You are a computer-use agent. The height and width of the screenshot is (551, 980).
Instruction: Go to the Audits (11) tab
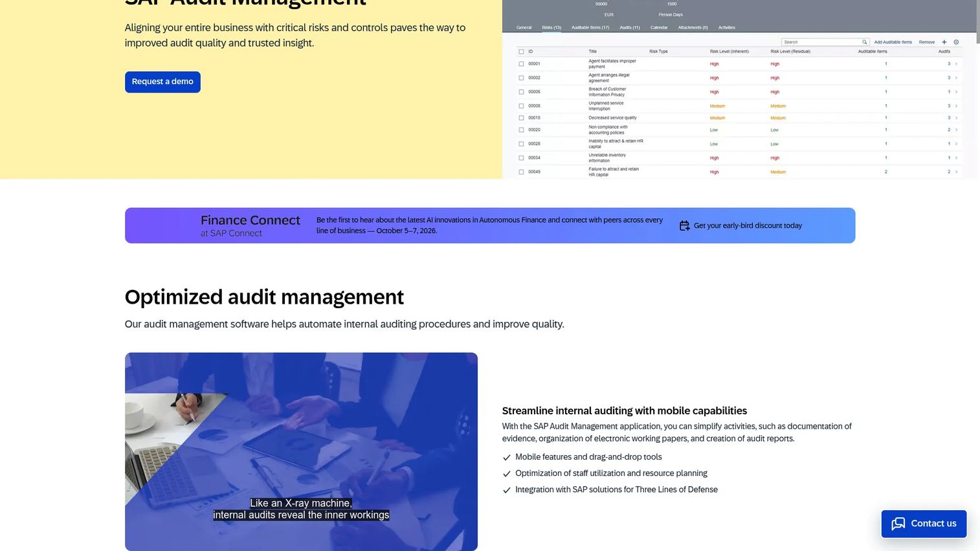(x=630, y=28)
